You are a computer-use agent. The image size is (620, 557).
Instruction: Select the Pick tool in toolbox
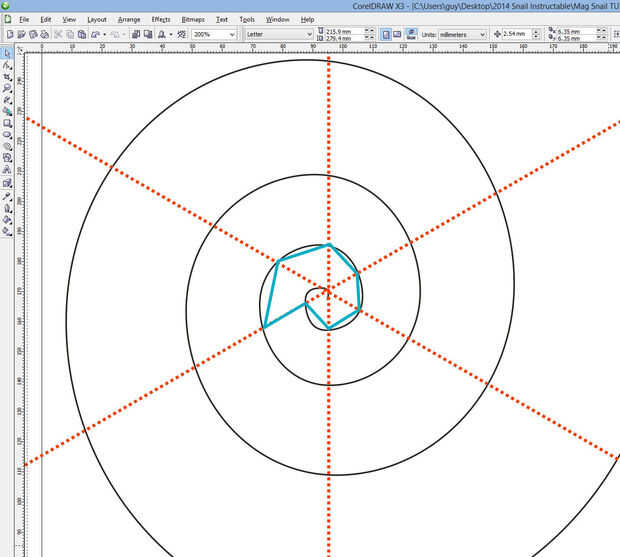(7, 52)
